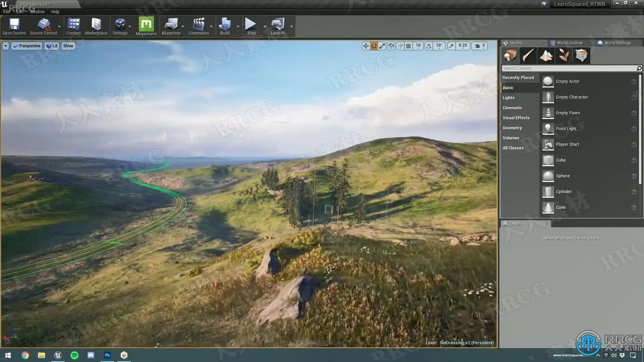The image size is (644, 362).
Task: Open the rotation snap 10° dropdown
Action: tap(439, 46)
